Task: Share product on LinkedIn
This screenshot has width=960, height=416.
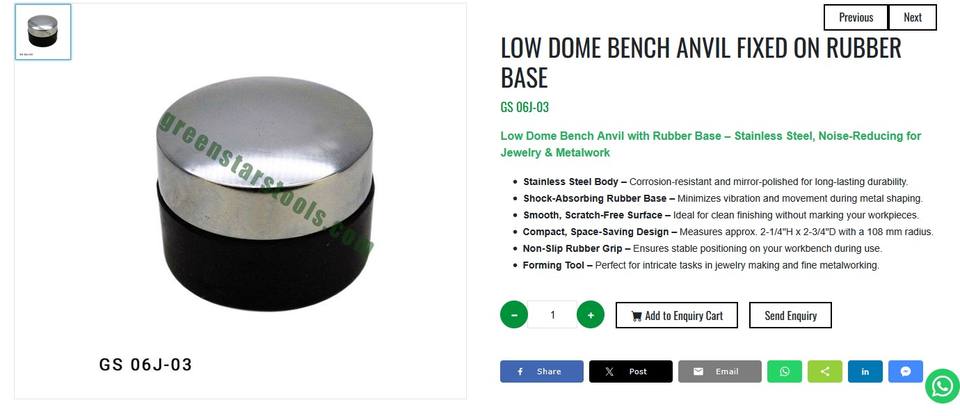Action: pyautogui.click(x=865, y=371)
